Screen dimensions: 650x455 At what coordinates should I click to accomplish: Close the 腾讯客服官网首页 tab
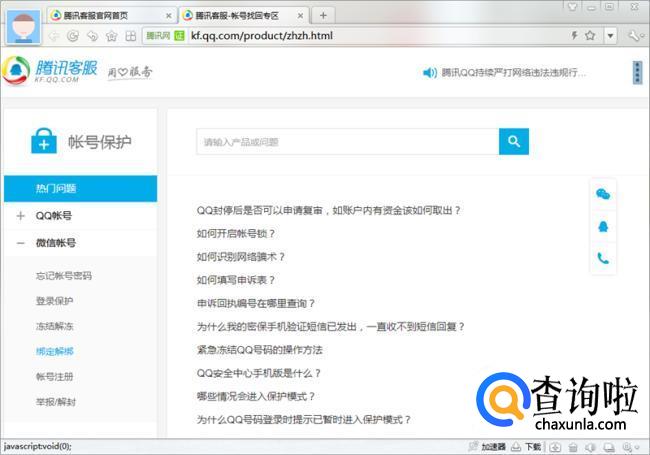pos(169,16)
